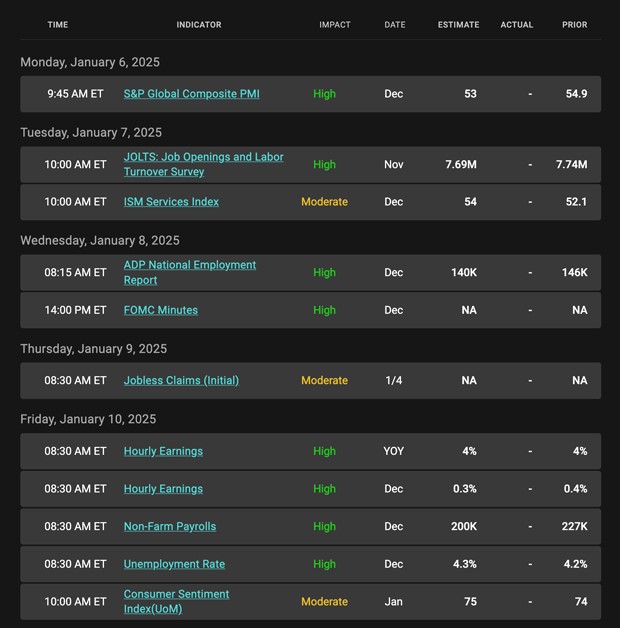This screenshot has width=620, height=628.
Task: Open the Non-Farm Payrolls link
Action: pyautogui.click(x=169, y=527)
